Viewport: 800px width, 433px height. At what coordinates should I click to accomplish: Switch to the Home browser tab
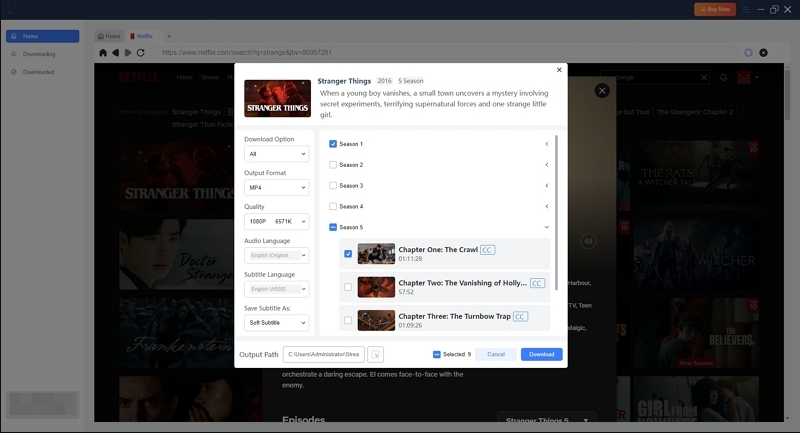[109, 36]
